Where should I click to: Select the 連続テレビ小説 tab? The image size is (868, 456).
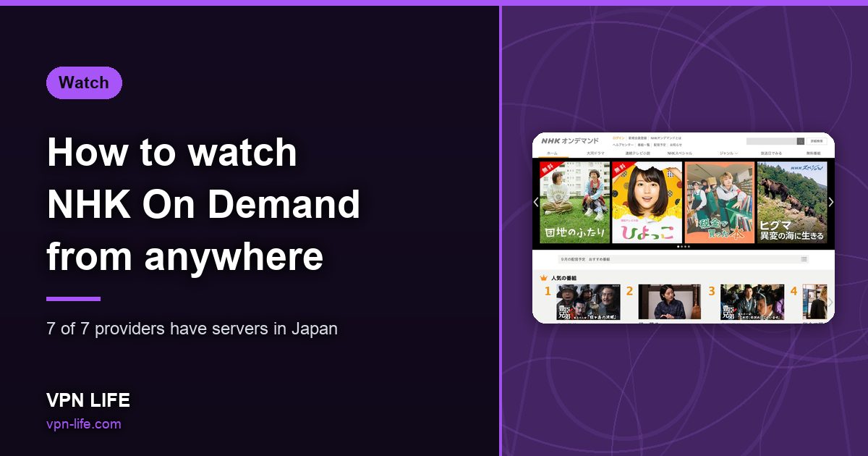coord(638,153)
